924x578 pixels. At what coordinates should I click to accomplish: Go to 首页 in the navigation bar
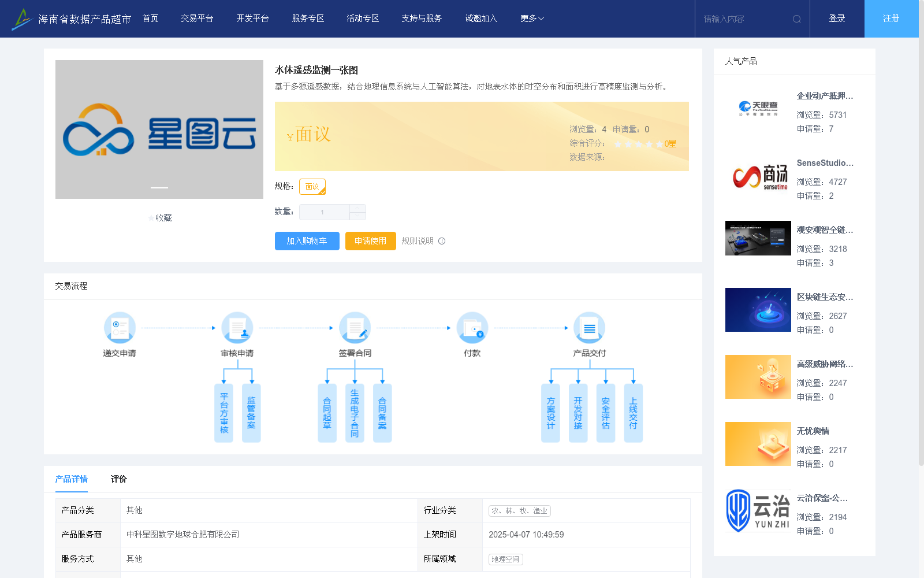[151, 18]
